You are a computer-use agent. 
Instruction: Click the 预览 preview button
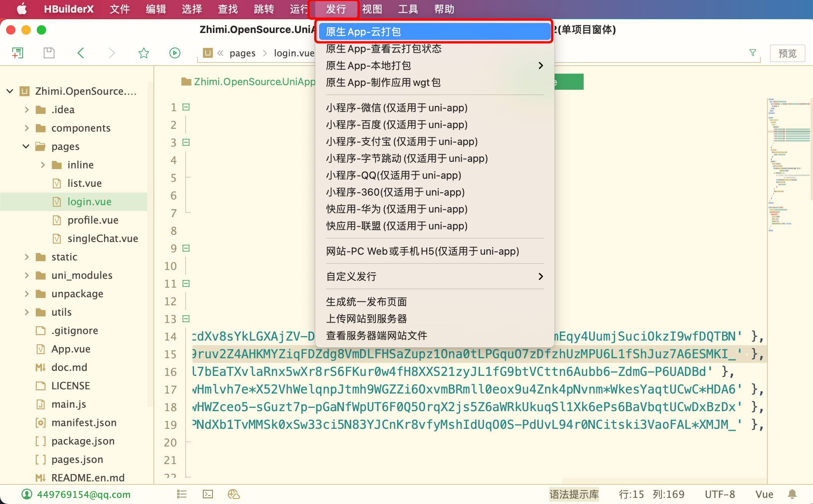click(787, 53)
